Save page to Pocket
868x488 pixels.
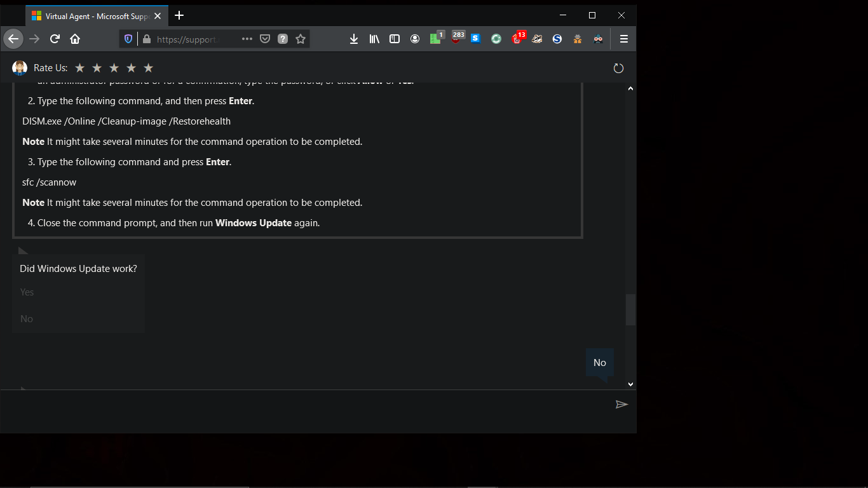tap(265, 39)
